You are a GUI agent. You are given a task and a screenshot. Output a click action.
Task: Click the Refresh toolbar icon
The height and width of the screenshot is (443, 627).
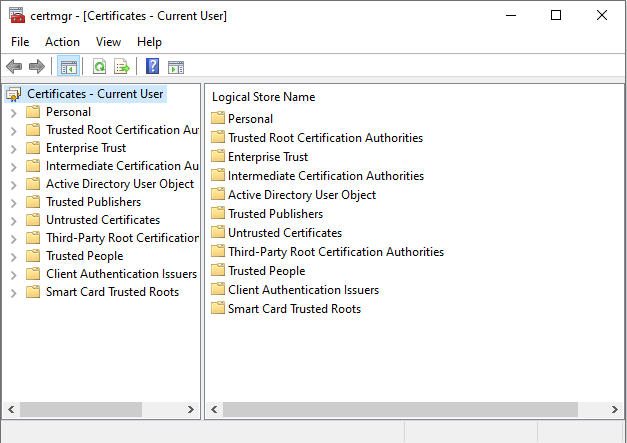pyautogui.click(x=99, y=66)
